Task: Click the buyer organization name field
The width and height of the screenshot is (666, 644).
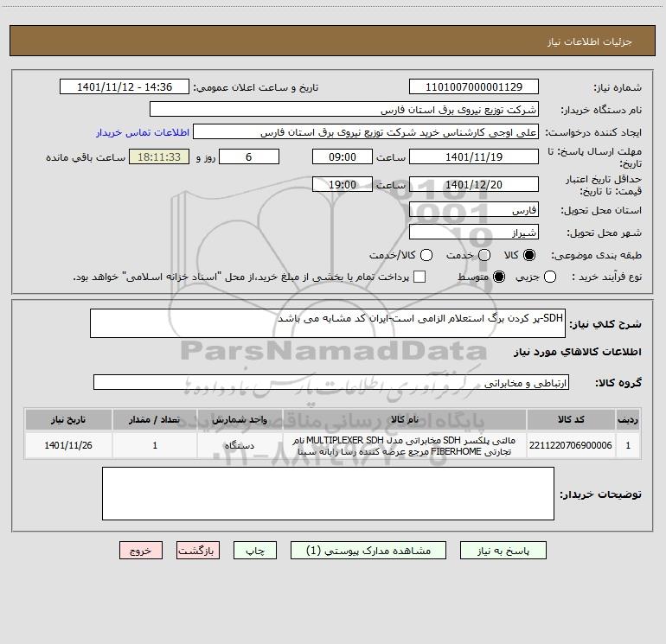Action: pyautogui.click(x=344, y=110)
